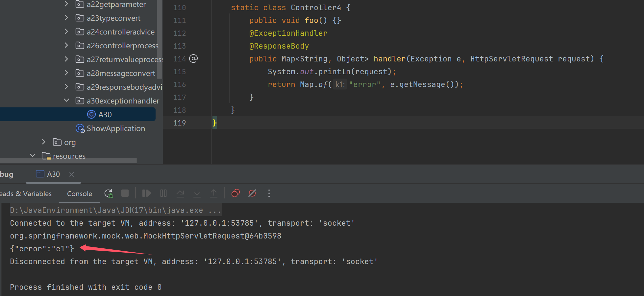This screenshot has width=644, height=296.
Task: Click the @ExceptionHandler annotation
Action: point(288,33)
